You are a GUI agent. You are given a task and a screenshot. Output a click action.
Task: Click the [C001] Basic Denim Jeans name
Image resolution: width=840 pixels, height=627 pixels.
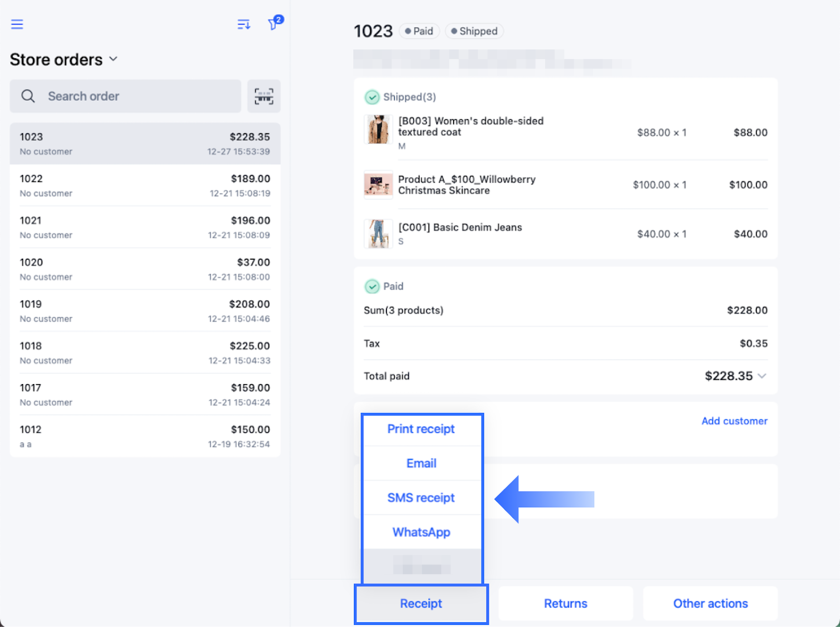(460, 227)
